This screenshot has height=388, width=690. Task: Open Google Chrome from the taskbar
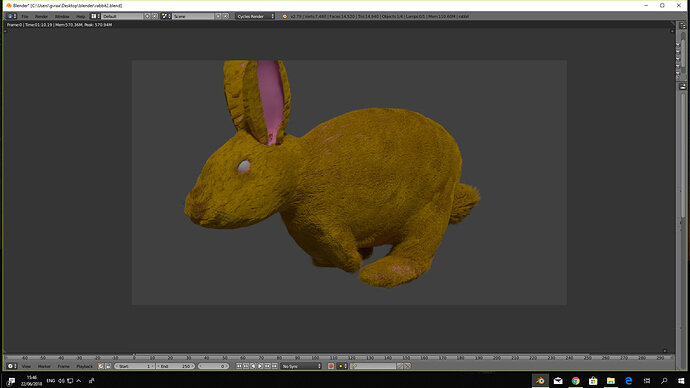576,381
